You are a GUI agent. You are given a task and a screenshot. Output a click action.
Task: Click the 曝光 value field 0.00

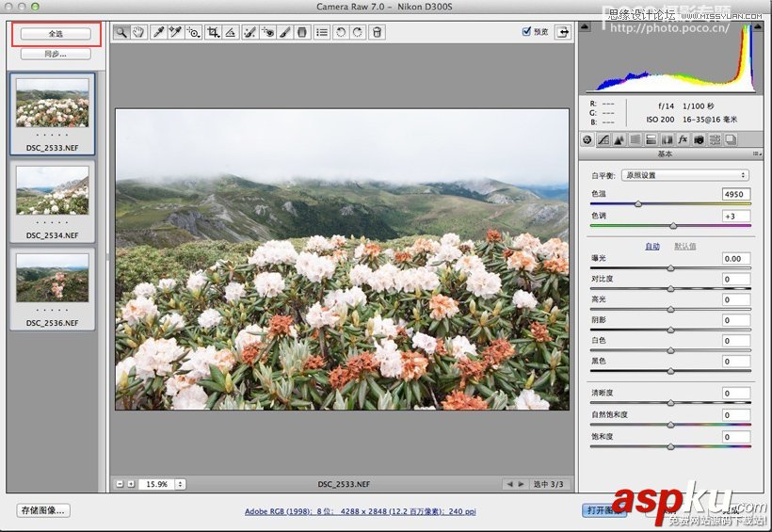click(736, 259)
